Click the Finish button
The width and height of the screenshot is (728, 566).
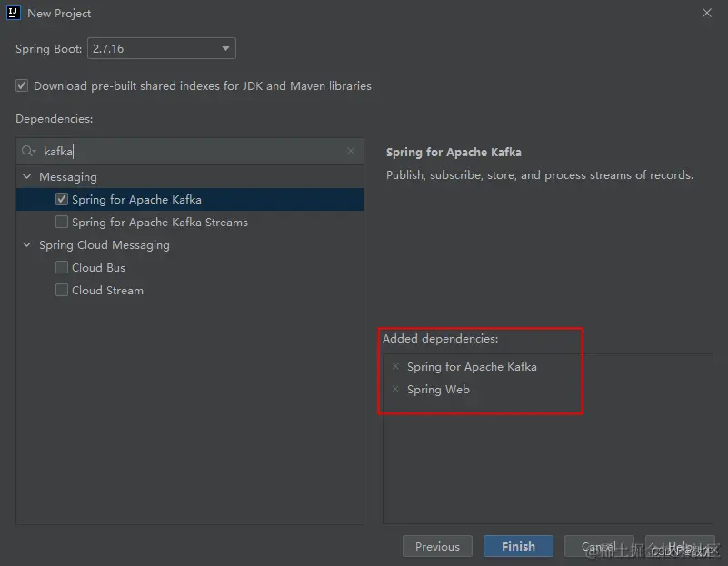pos(518,546)
